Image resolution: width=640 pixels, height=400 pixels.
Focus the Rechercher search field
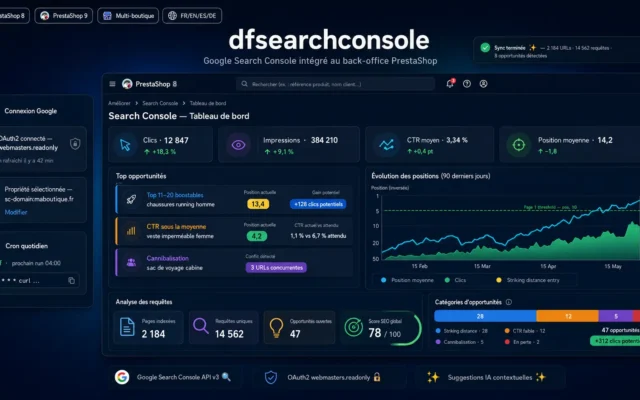click(336, 84)
